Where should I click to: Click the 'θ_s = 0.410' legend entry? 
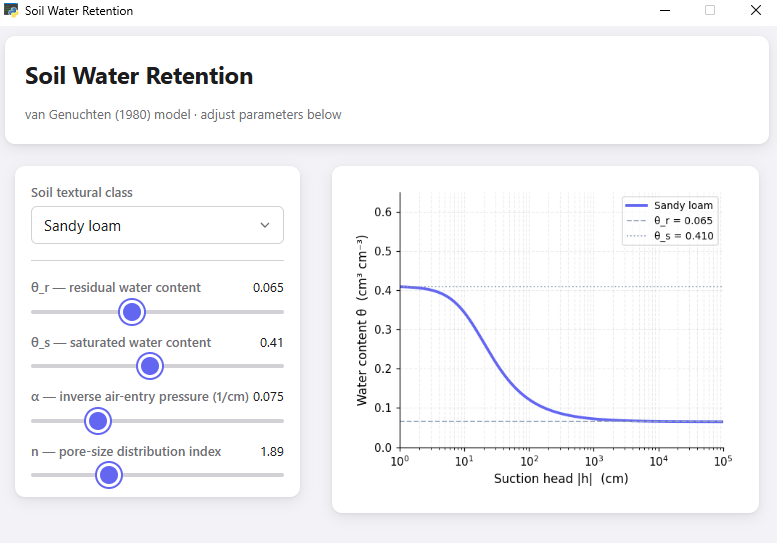pos(669,236)
